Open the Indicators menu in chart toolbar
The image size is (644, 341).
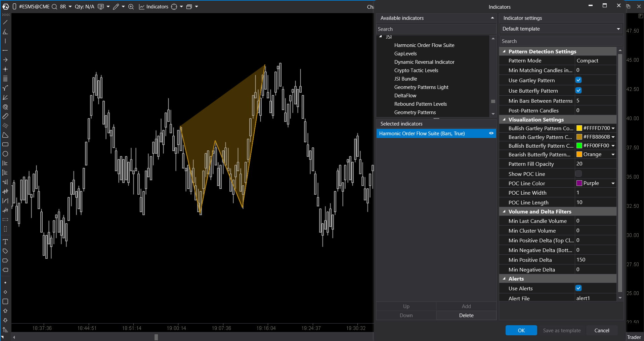154,7
